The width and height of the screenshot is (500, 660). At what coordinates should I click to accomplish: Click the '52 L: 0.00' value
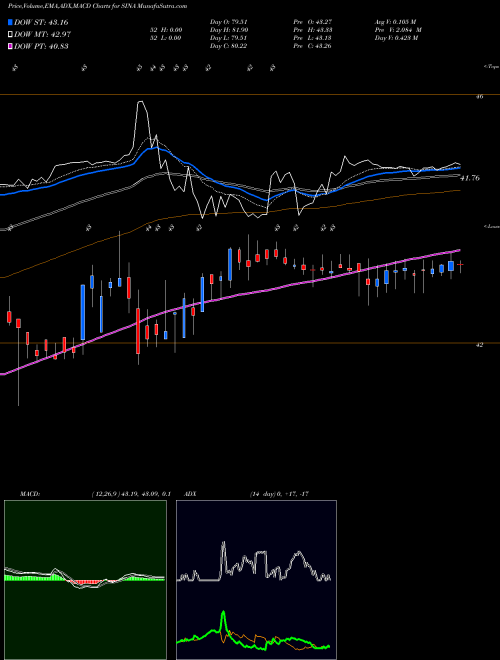click(x=164, y=38)
